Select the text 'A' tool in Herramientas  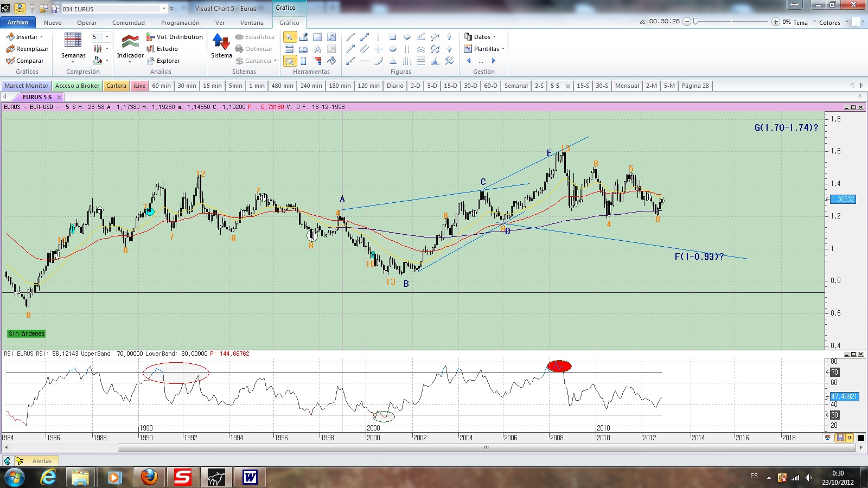click(x=317, y=49)
